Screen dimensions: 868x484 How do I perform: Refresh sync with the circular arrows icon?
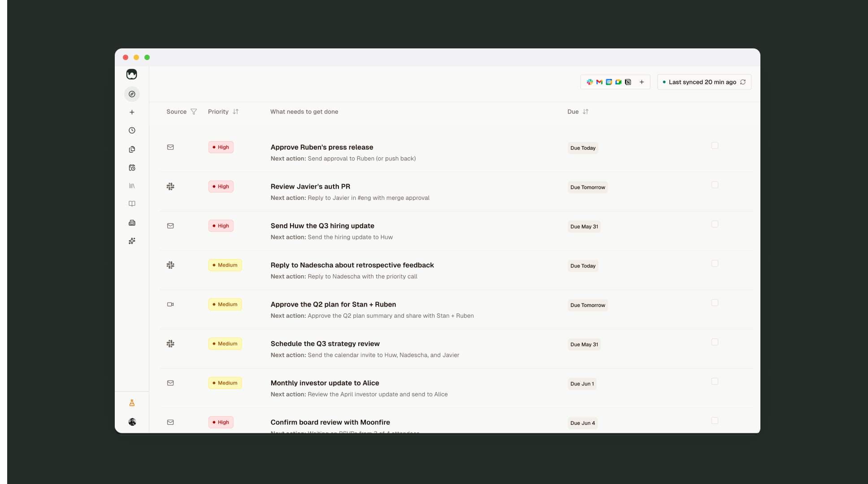(743, 82)
